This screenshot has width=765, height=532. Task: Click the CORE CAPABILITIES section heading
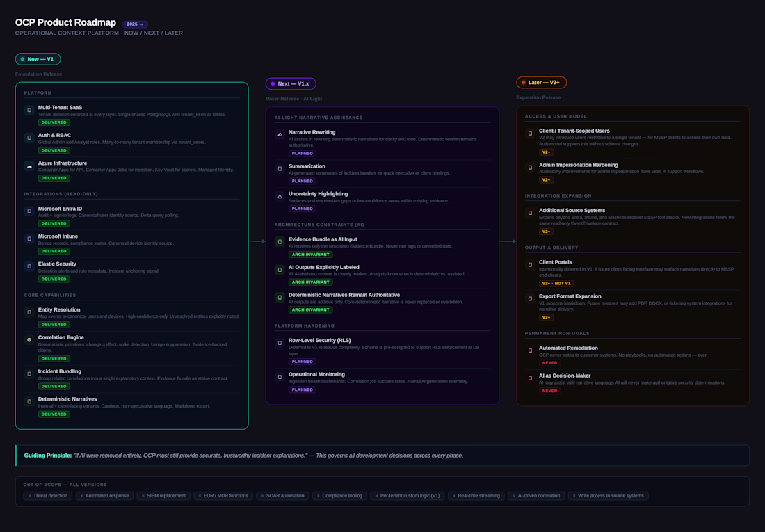click(x=50, y=296)
